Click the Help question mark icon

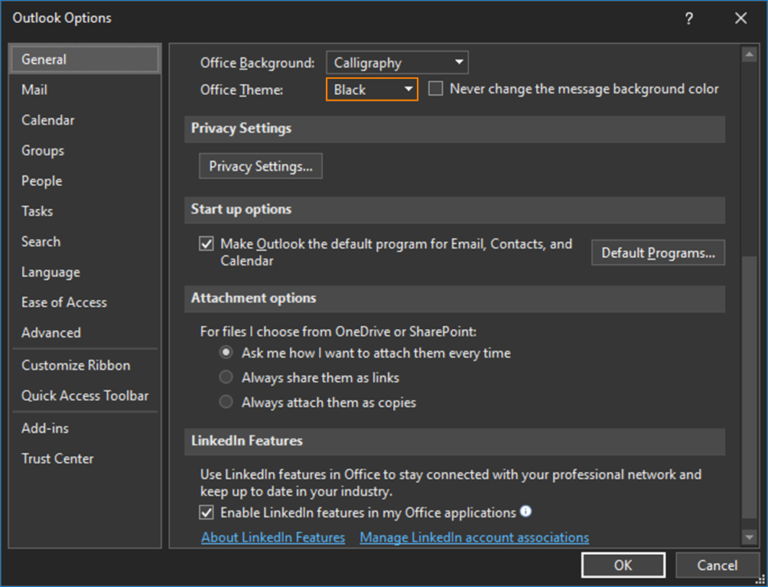(x=689, y=18)
